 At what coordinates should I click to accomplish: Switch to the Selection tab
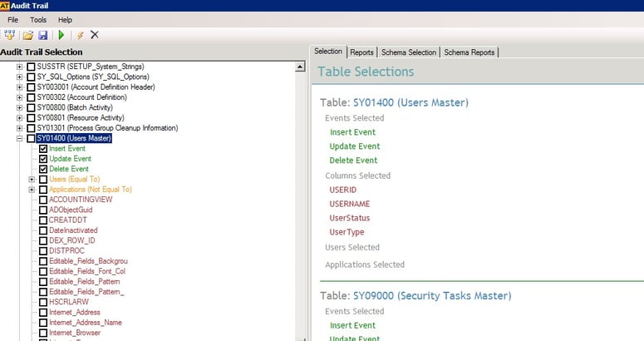327,52
